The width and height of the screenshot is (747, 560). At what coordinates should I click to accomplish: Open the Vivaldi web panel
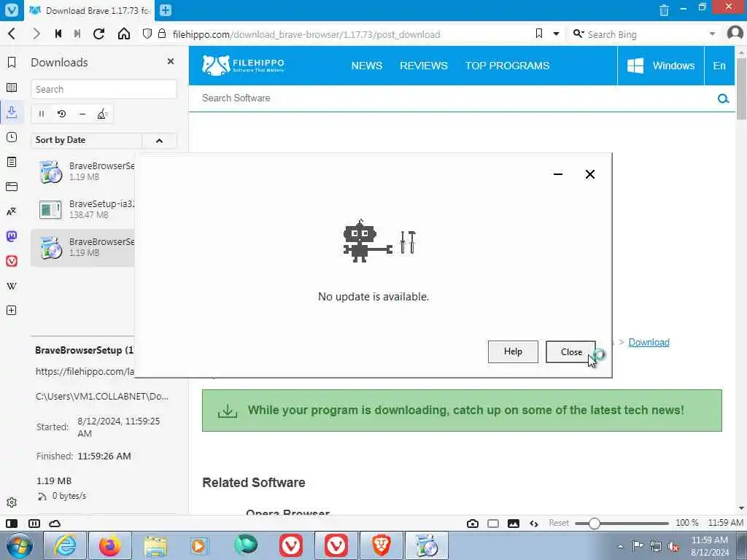point(12,261)
